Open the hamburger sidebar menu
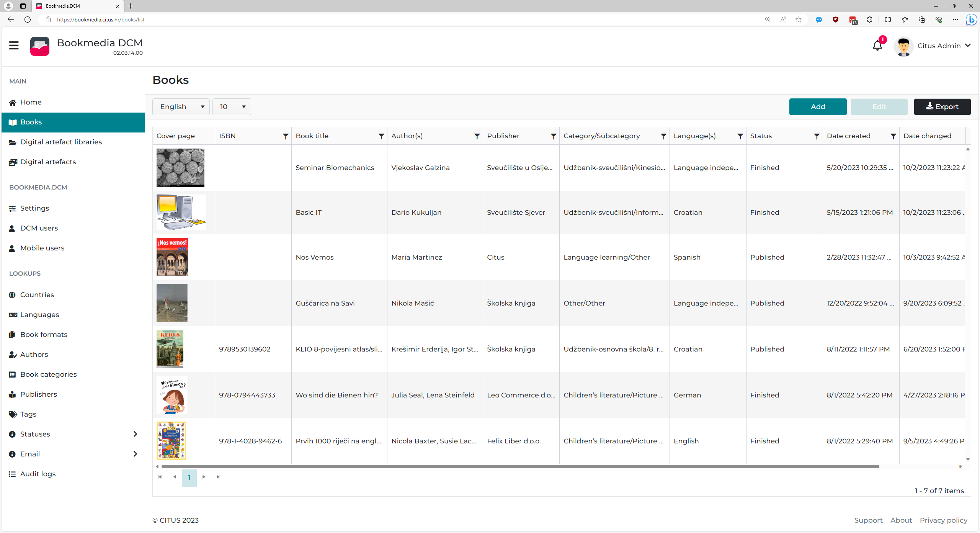The height and width of the screenshot is (533, 980). [x=14, y=46]
